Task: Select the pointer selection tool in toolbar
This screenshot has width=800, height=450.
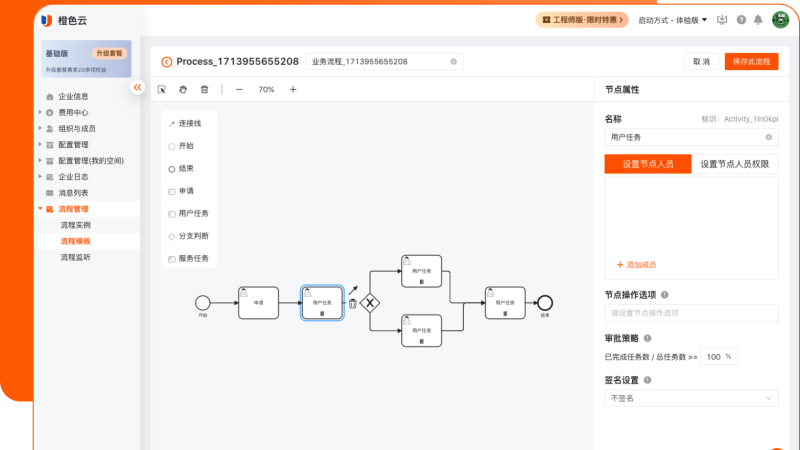Action: [162, 89]
